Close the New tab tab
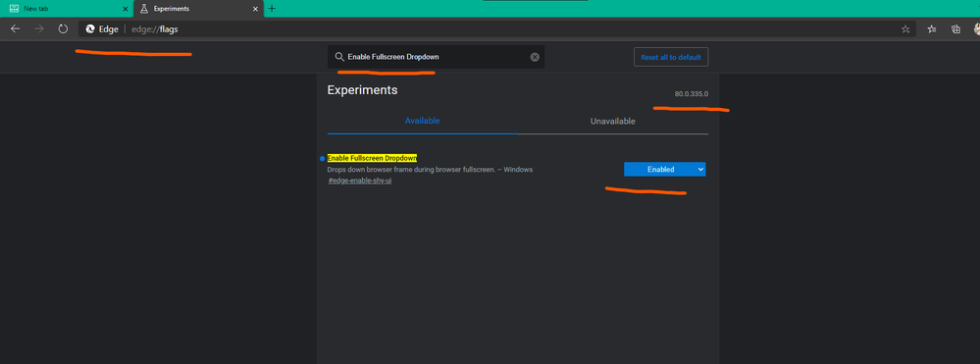Viewport: 980px width, 364px height. (x=125, y=9)
